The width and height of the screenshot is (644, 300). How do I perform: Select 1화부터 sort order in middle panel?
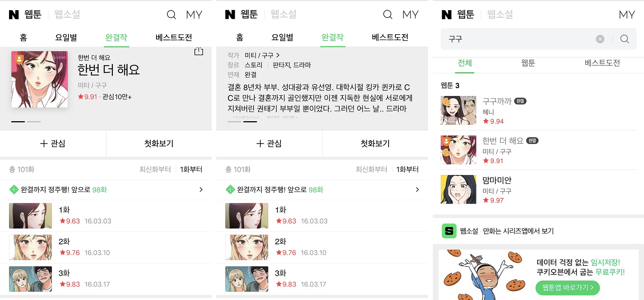coord(407,169)
